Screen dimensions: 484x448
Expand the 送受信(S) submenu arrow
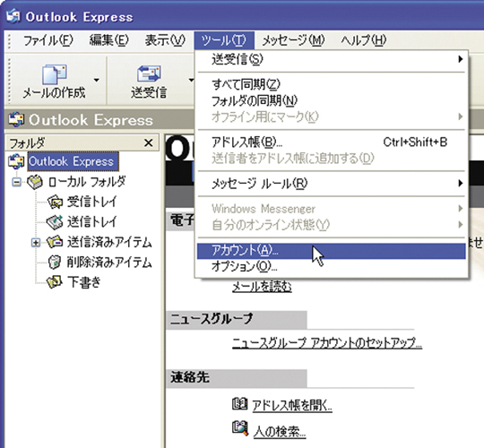461,59
